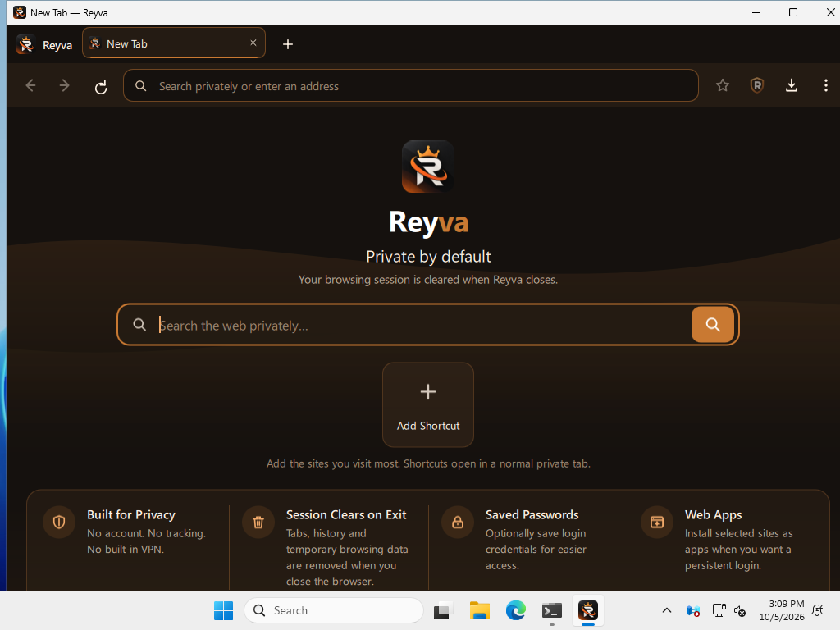Click the Session Clears on Exit trash icon
This screenshot has width=840, height=630.
[x=258, y=522]
